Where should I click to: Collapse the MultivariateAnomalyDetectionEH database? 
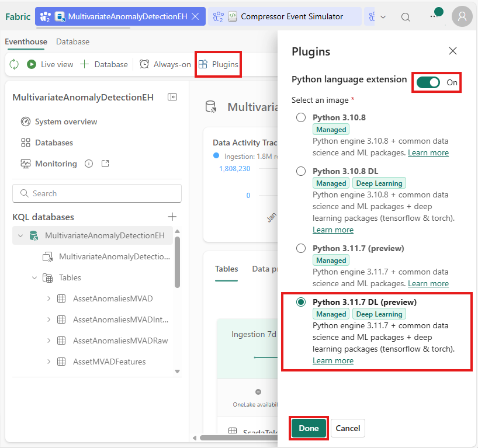point(20,235)
